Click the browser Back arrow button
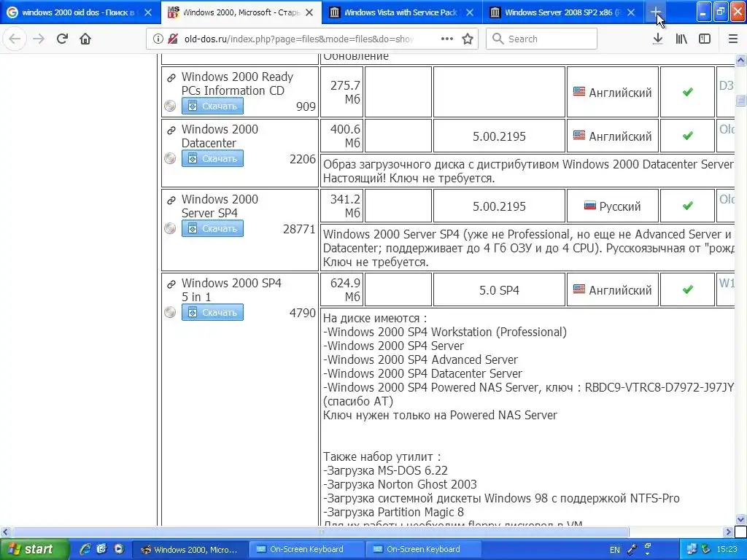Screen dimensions: 747x560 pyautogui.click(x=15, y=39)
